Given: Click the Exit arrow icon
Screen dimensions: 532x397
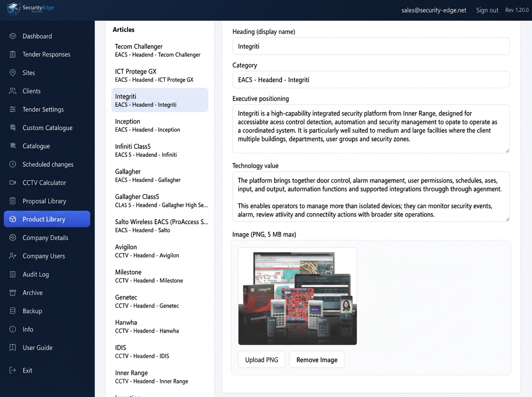Looking at the screenshot, I should [x=13, y=370].
